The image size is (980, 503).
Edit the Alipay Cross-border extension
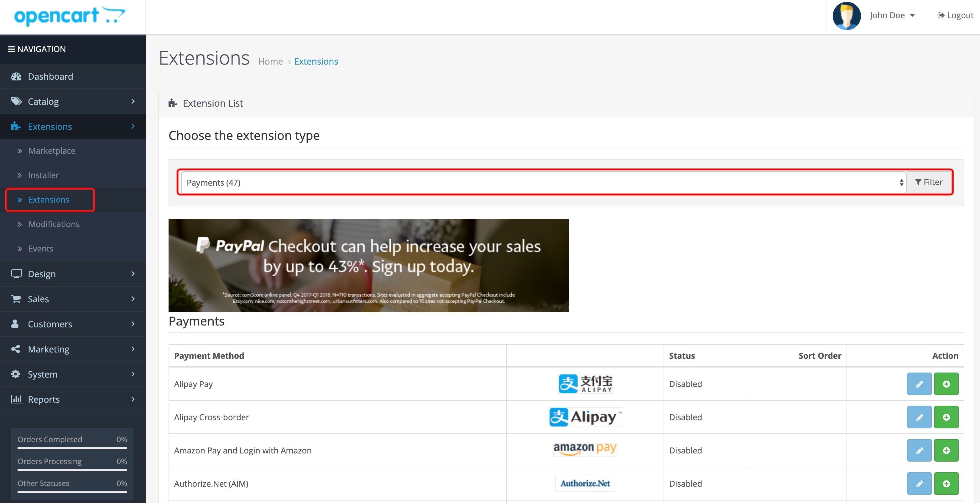pos(919,417)
